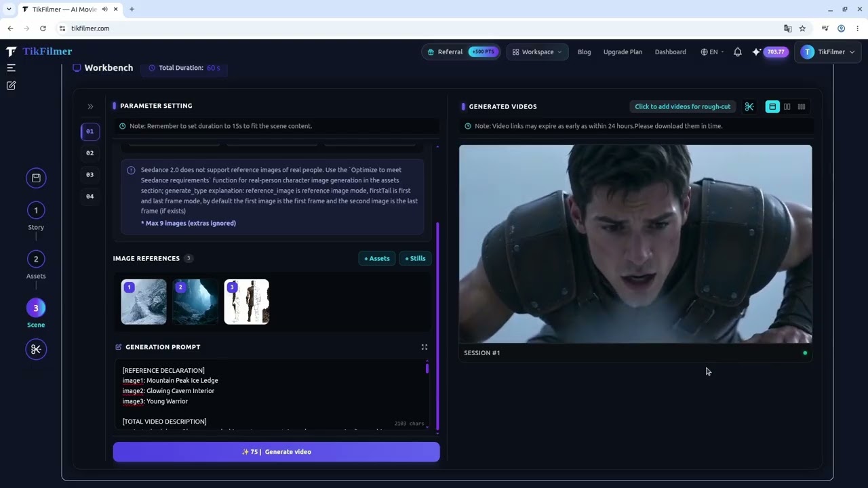Viewport: 868px width, 488px height.
Task: Click the Session #1 green status dot
Action: pos(805,353)
